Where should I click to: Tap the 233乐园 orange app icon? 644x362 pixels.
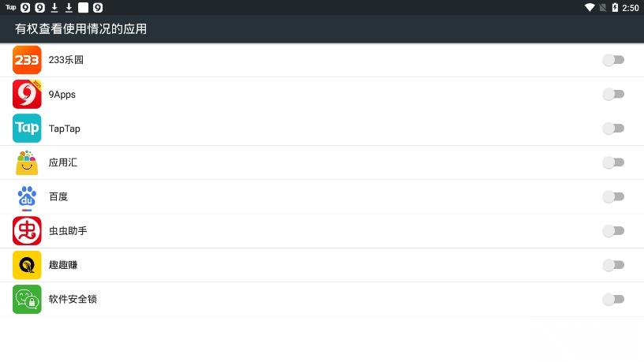[x=27, y=60]
